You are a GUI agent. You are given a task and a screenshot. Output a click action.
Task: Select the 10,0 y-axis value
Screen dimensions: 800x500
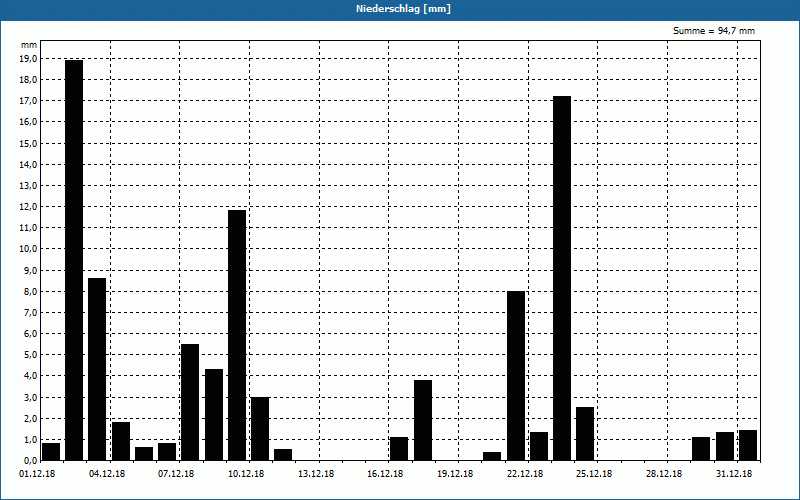28,249
